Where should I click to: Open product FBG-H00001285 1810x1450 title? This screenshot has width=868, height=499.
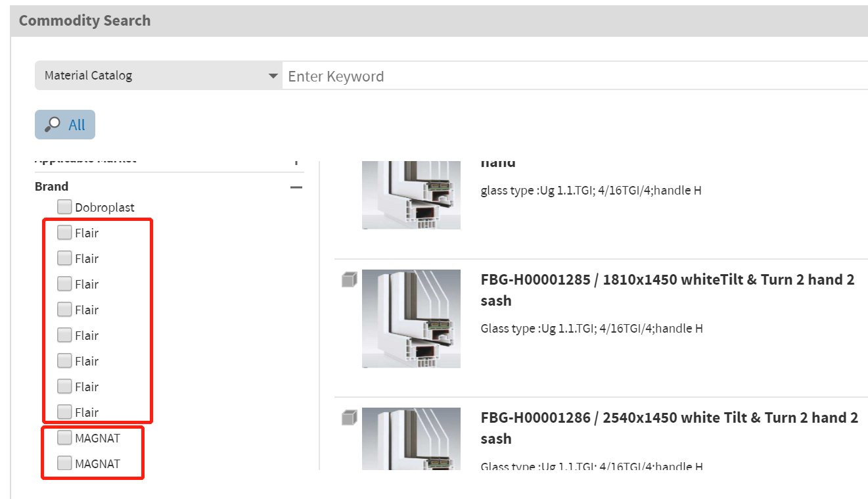[x=668, y=290]
